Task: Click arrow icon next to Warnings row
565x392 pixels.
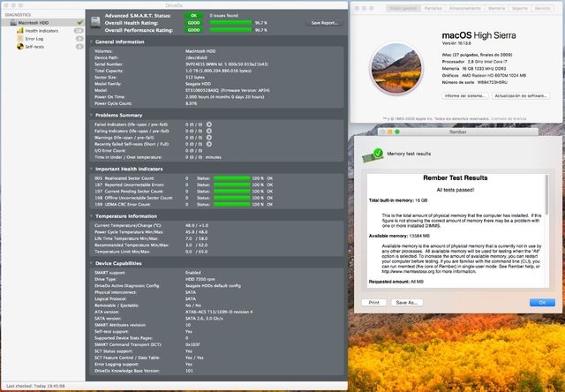Action: click(209, 137)
